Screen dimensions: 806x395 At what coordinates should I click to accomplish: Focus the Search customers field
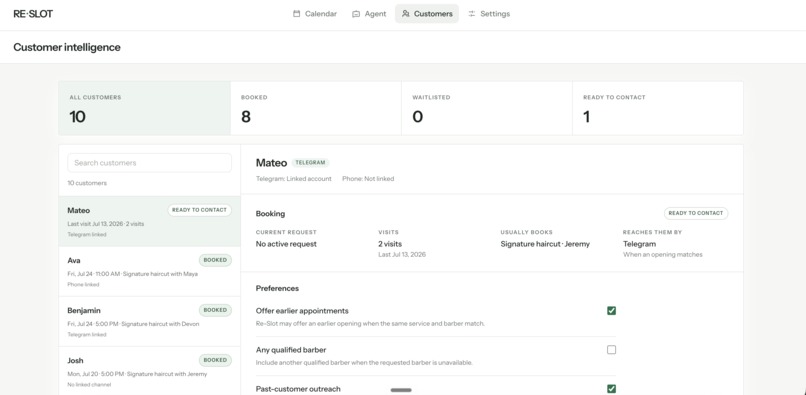coord(150,163)
